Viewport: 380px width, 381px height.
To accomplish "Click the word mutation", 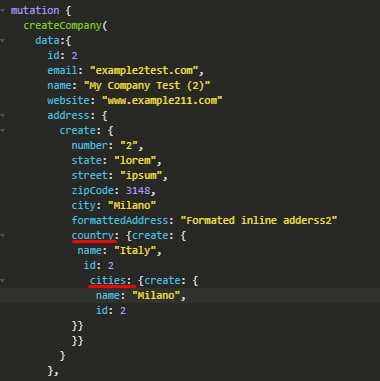I will [35, 10].
